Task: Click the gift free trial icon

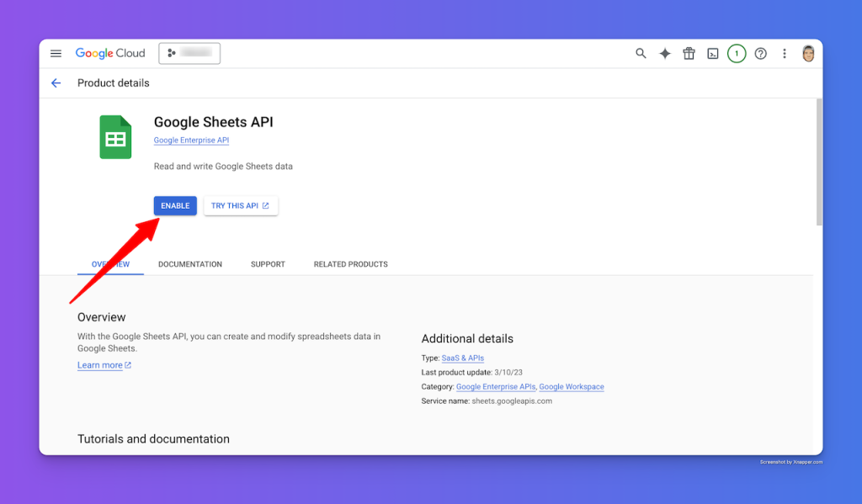Action: [x=689, y=53]
